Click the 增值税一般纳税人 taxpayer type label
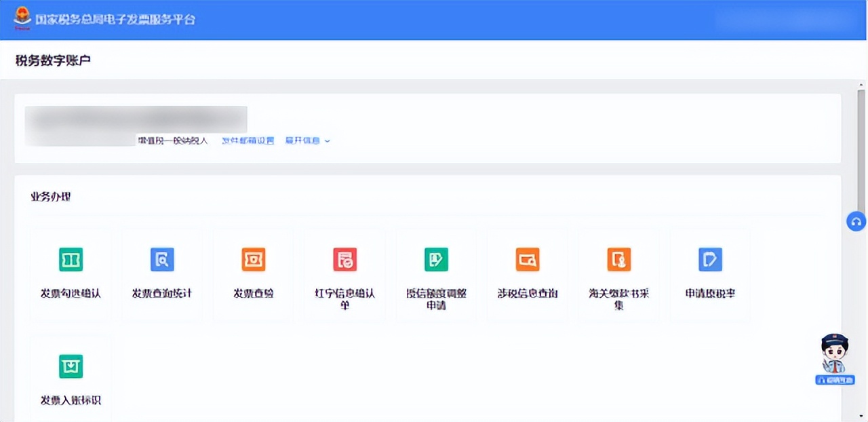The width and height of the screenshot is (868, 422). point(173,140)
